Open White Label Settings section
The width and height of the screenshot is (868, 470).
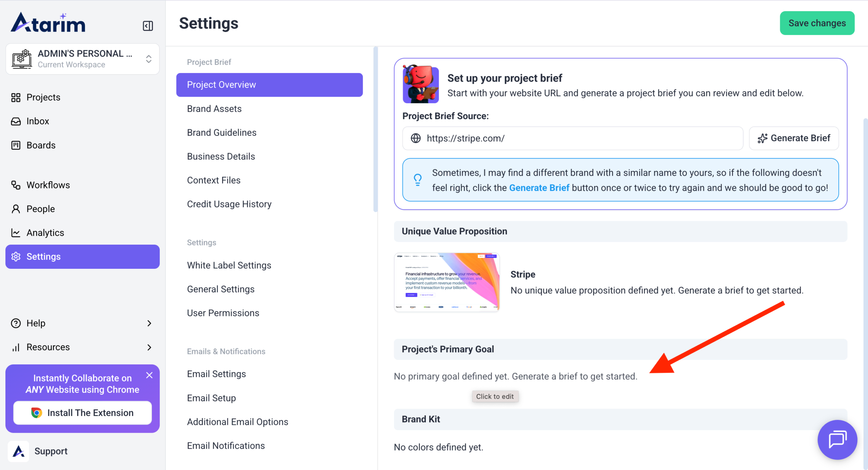[x=229, y=265]
